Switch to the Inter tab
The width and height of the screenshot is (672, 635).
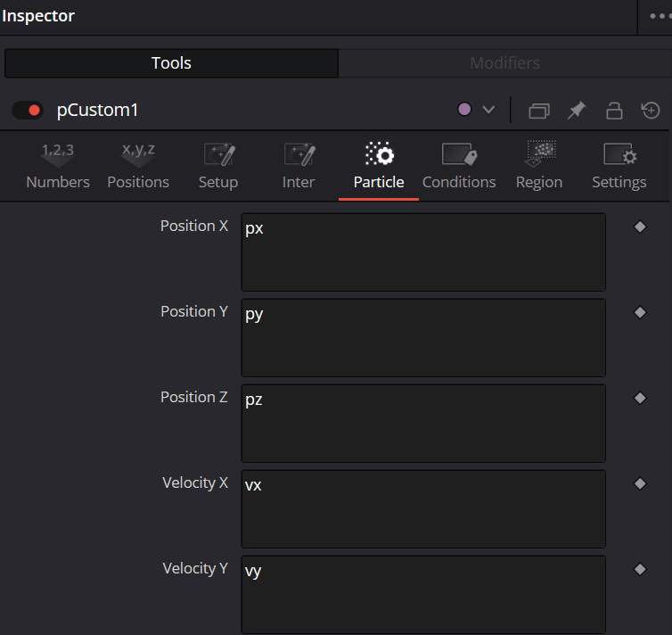point(299,166)
